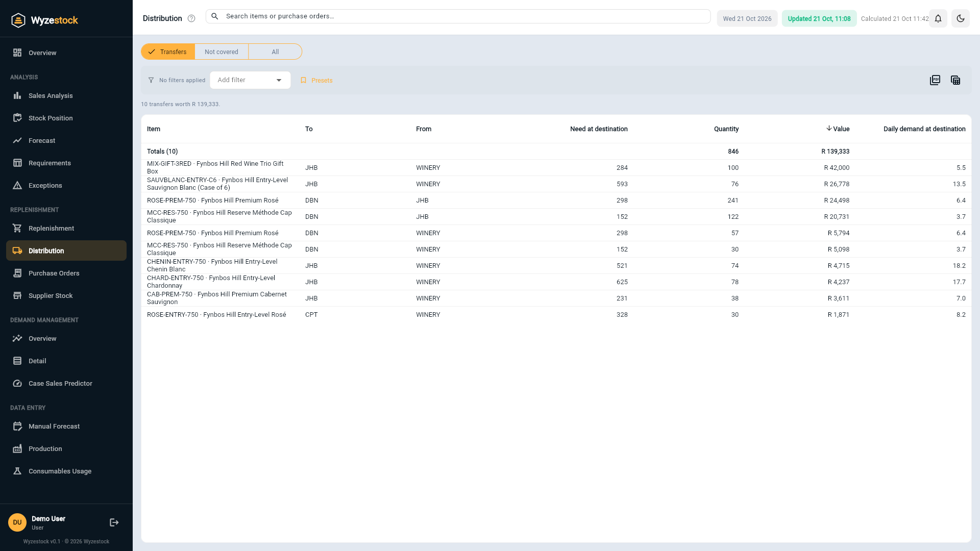This screenshot has width=980, height=551.
Task: Open Exceptions page
Action: pos(66,185)
